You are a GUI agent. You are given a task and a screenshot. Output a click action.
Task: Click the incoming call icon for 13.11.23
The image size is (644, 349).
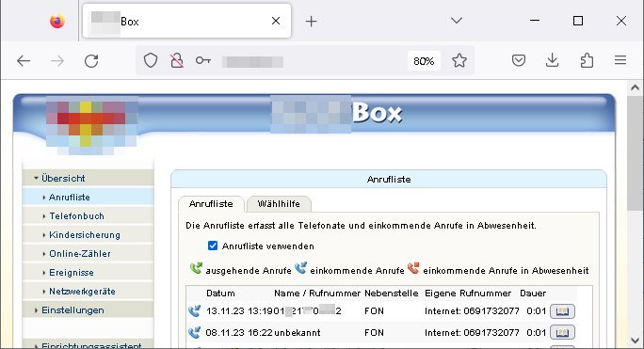[x=195, y=311]
